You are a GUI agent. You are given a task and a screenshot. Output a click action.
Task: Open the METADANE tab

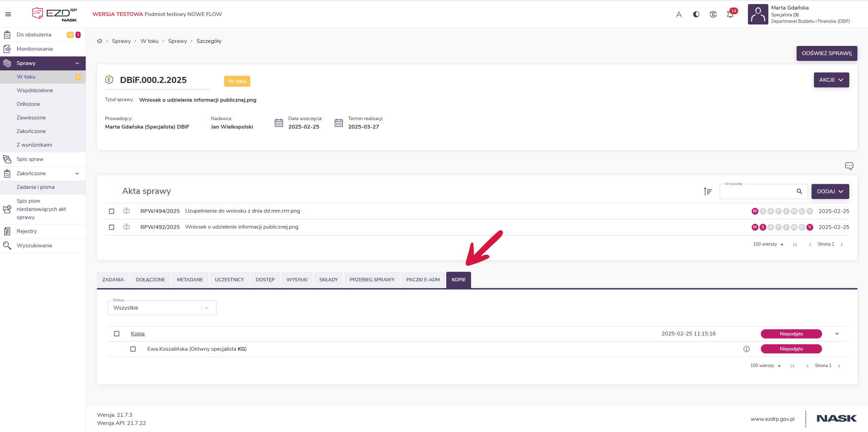tap(190, 280)
